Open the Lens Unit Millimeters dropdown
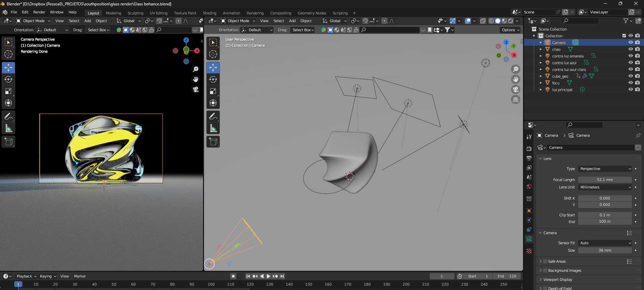This screenshot has width=644, height=290. pyautogui.click(x=605, y=187)
